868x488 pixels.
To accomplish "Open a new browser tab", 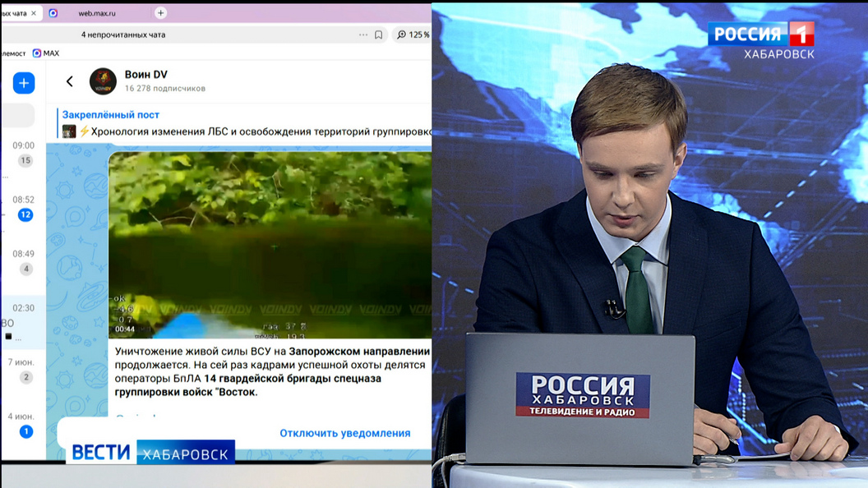I will pos(160,12).
